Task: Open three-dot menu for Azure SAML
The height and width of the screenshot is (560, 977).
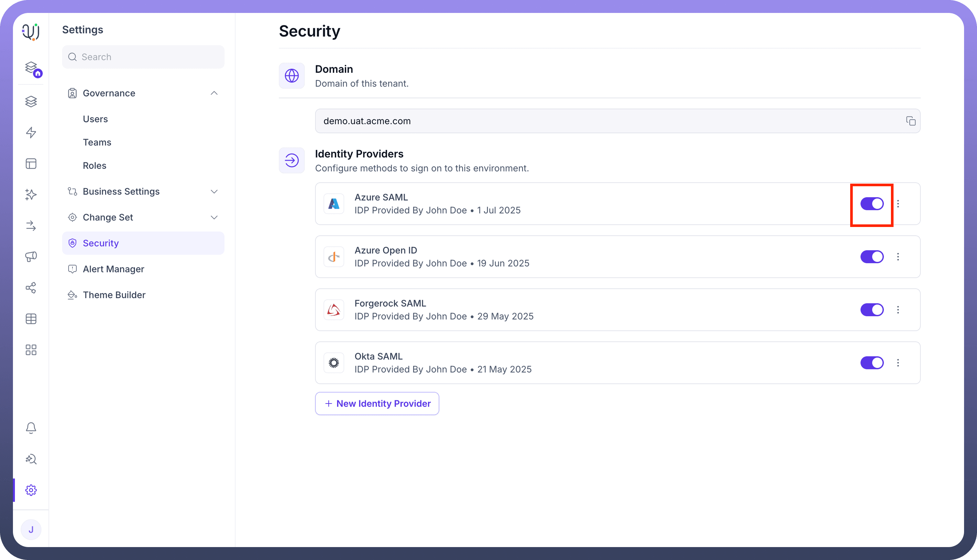Action: [898, 204]
